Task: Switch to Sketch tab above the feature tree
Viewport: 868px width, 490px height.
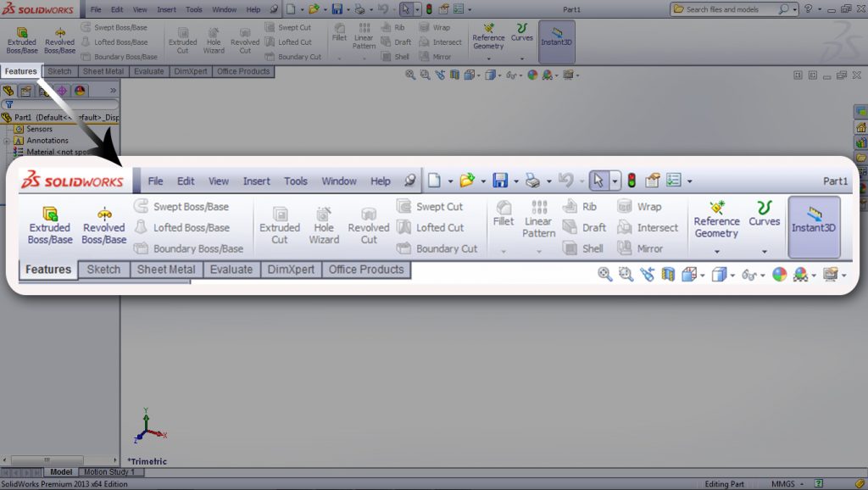Action: (x=59, y=71)
